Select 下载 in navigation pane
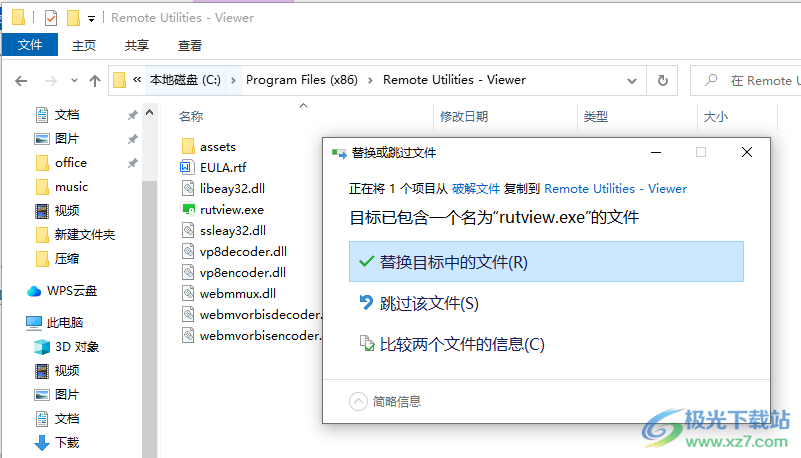Viewport: 801px width, 458px height. (x=66, y=443)
